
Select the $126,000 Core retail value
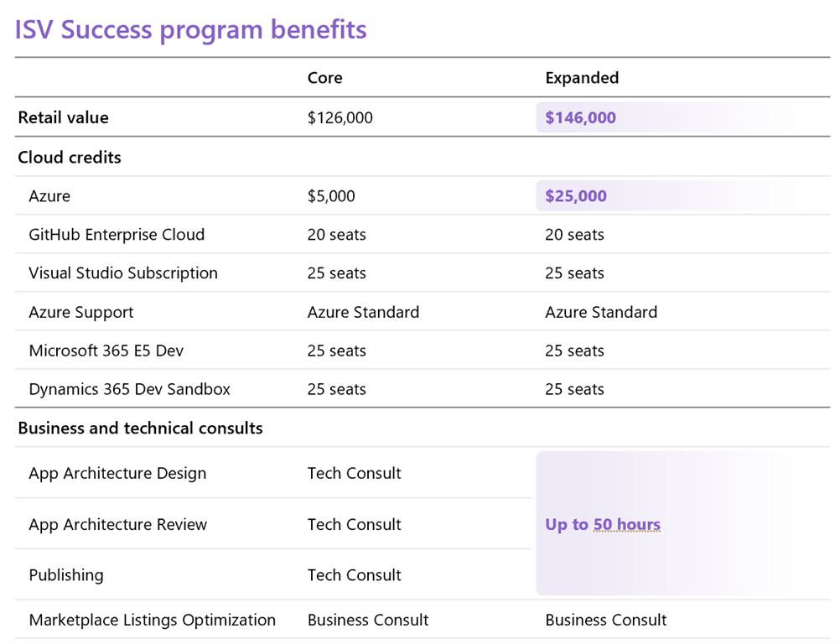pos(340,117)
